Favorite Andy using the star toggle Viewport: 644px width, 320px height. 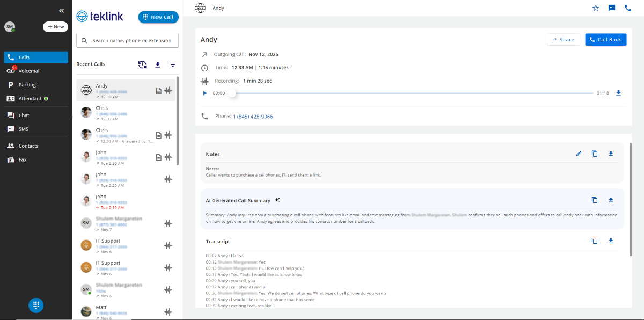click(x=596, y=8)
